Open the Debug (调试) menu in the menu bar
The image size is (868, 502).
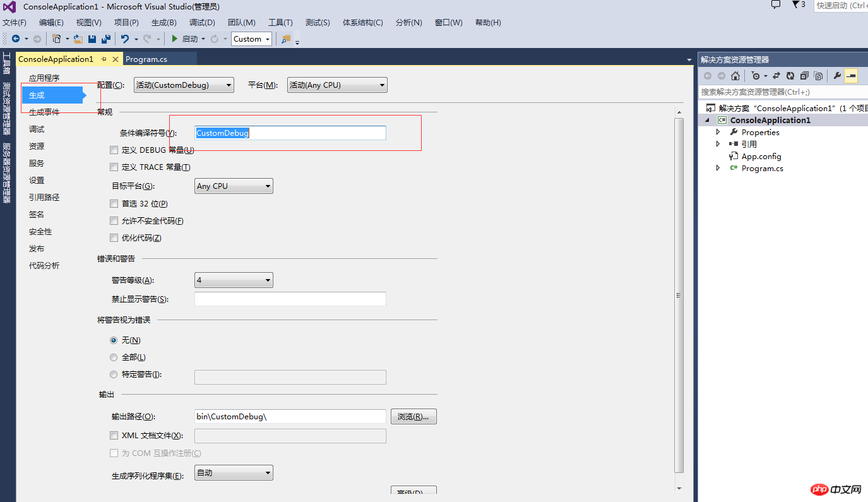coord(202,23)
